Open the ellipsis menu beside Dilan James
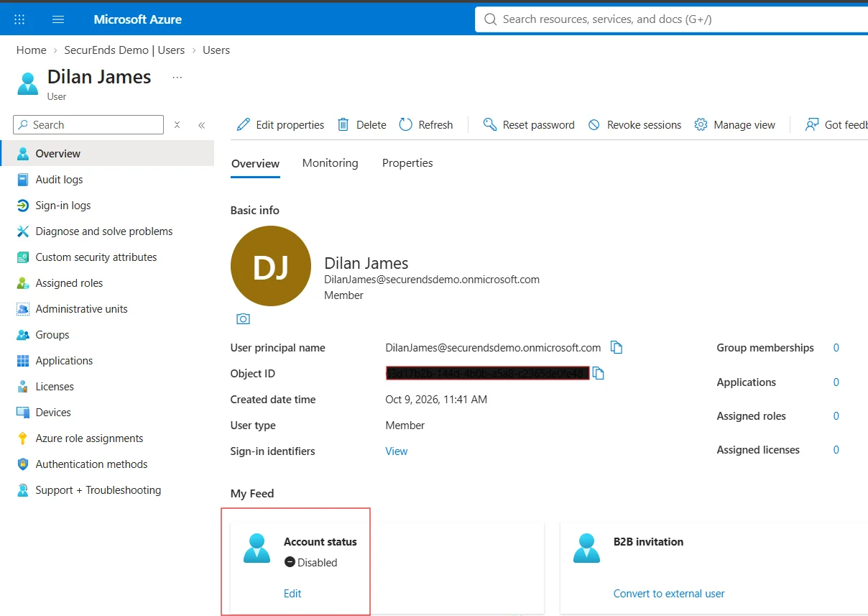868x616 pixels. coord(177,77)
